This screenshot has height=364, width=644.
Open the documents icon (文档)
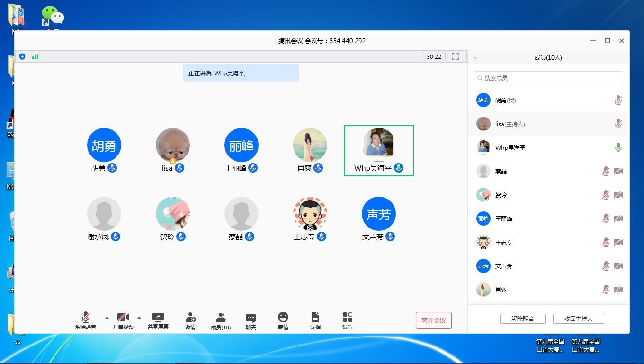pos(315,318)
